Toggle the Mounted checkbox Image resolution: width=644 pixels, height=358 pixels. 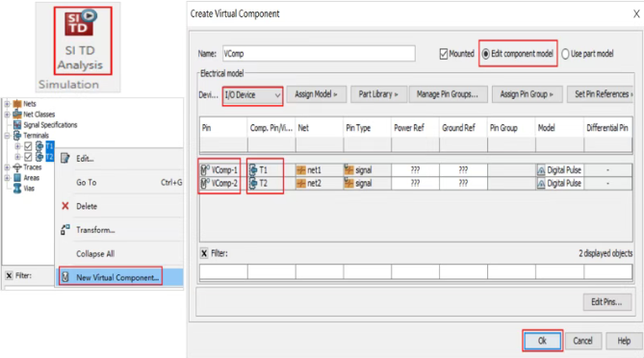(x=444, y=54)
